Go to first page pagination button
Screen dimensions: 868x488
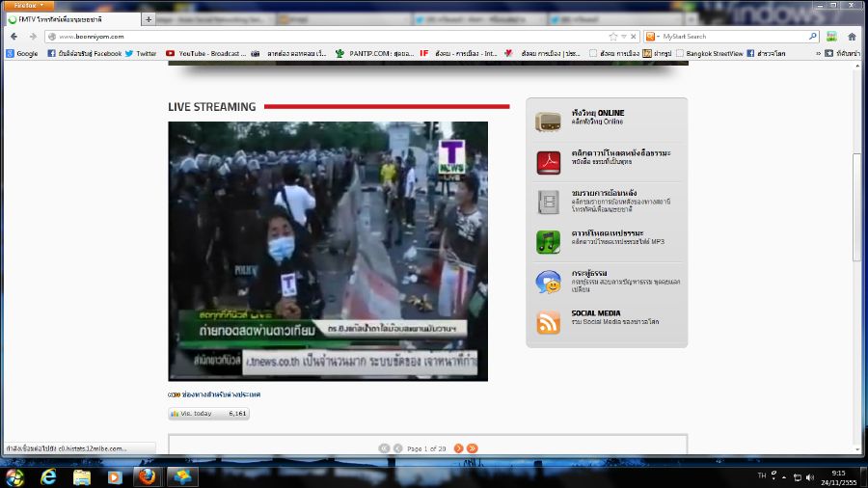tap(384, 448)
